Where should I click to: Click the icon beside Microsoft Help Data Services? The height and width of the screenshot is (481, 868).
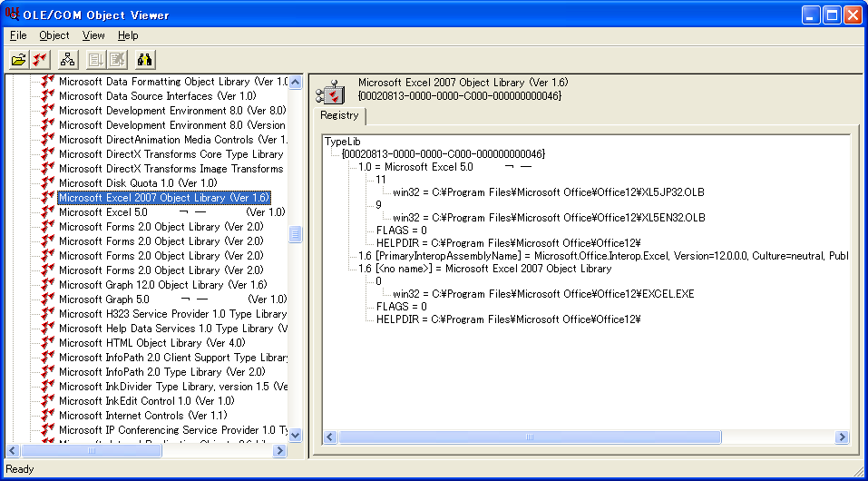click(48, 328)
